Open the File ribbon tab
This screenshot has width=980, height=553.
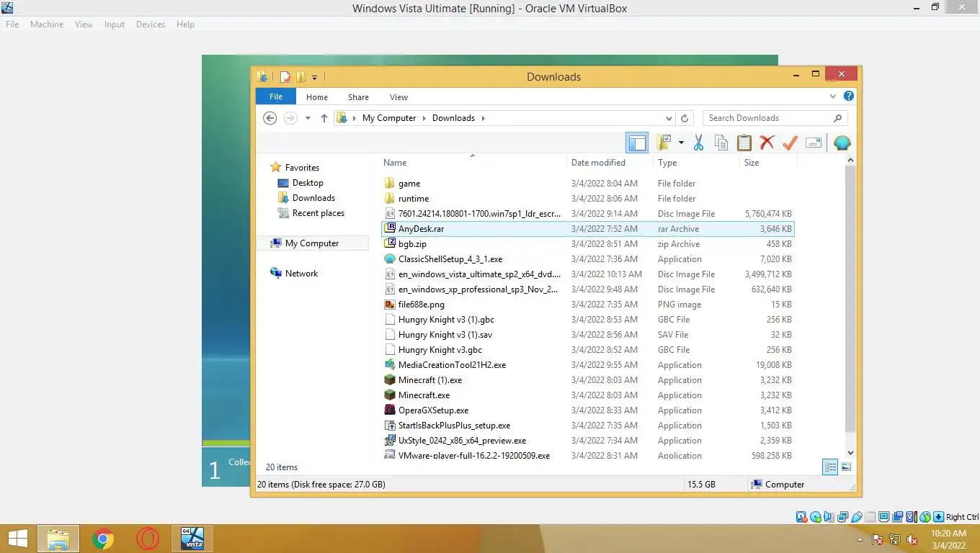[276, 97]
